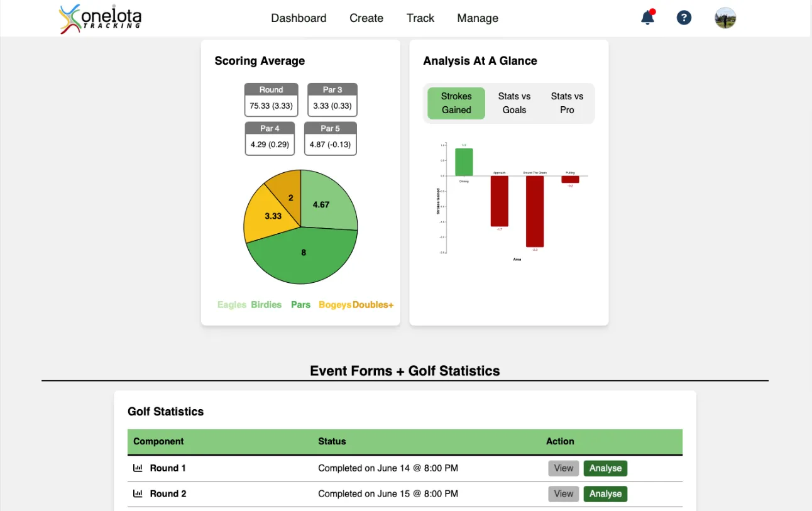Image resolution: width=812 pixels, height=511 pixels.
Task: Go to the OneIota Tracking logo home
Action: pyautogui.click(x=100, y=18)
